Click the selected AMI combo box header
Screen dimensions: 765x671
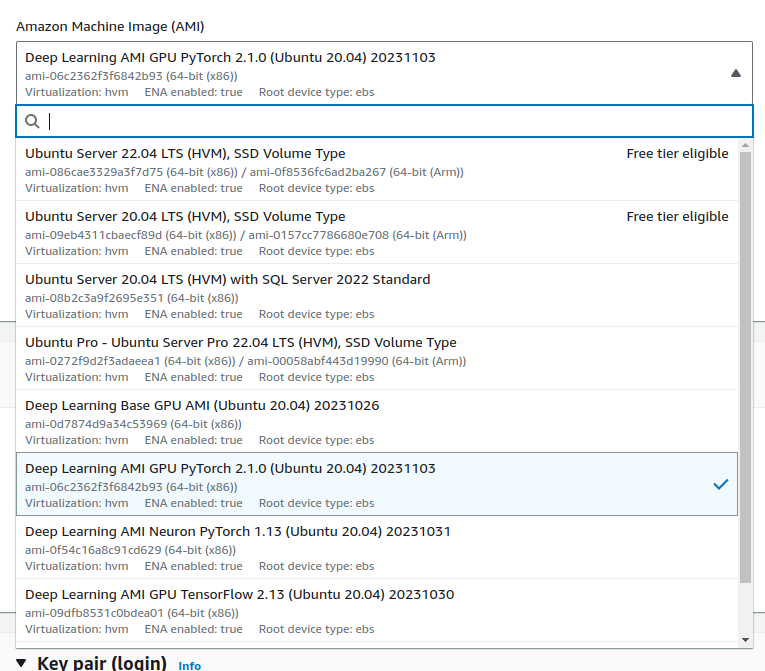(384, 73)
